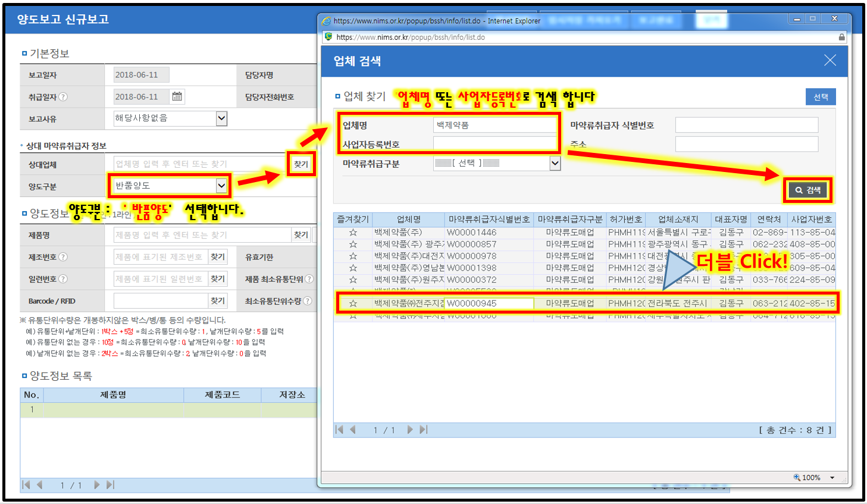
Task: Open the calendar picker beside 취급일자
Action: [177, 96]
